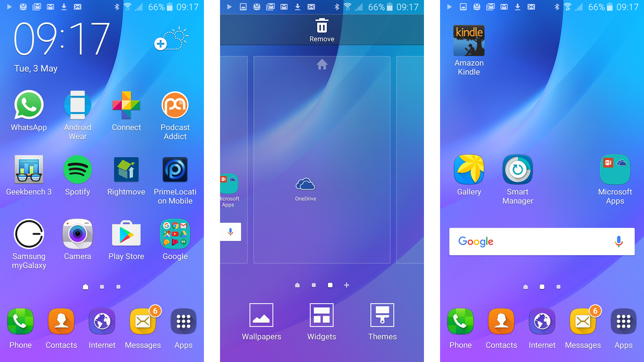644x362 pixels.
Task: Tap Remove to delete home screen
Action: tap(322, 31)
